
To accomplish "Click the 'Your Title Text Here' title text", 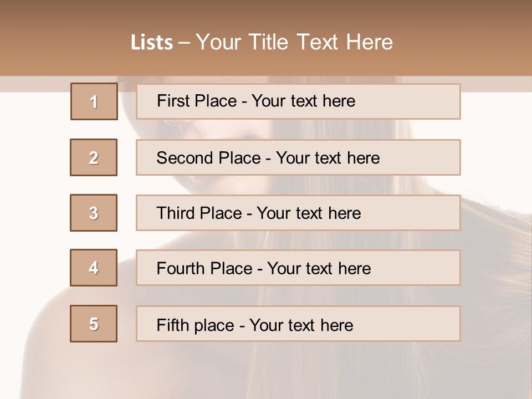I will tap(294, 43).
